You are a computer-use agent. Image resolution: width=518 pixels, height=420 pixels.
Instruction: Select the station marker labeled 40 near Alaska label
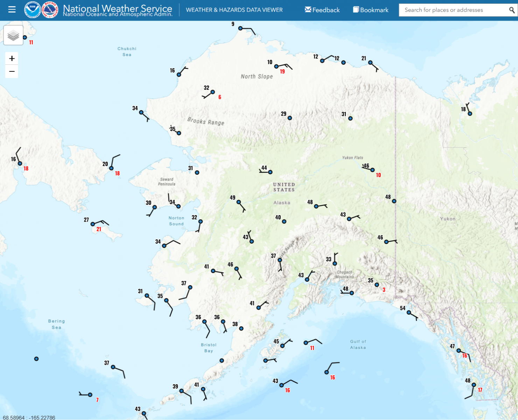[284, 222]
